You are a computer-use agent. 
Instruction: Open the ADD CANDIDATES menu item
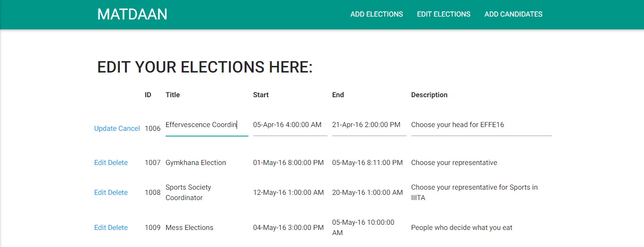(513, 14)
